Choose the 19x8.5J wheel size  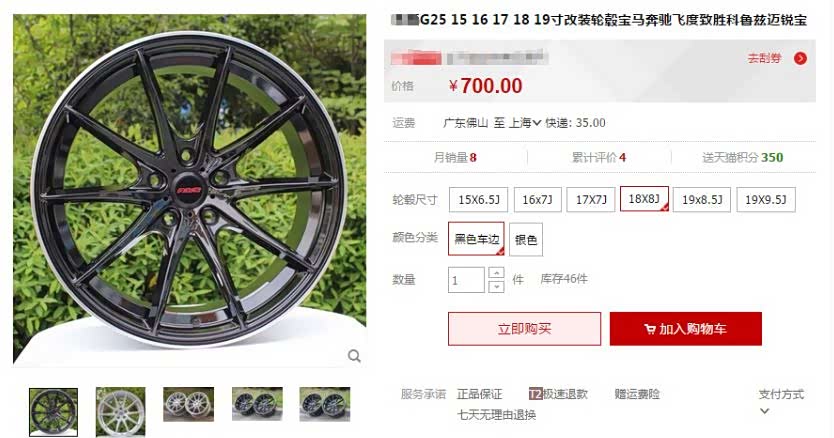coord(702,200)
